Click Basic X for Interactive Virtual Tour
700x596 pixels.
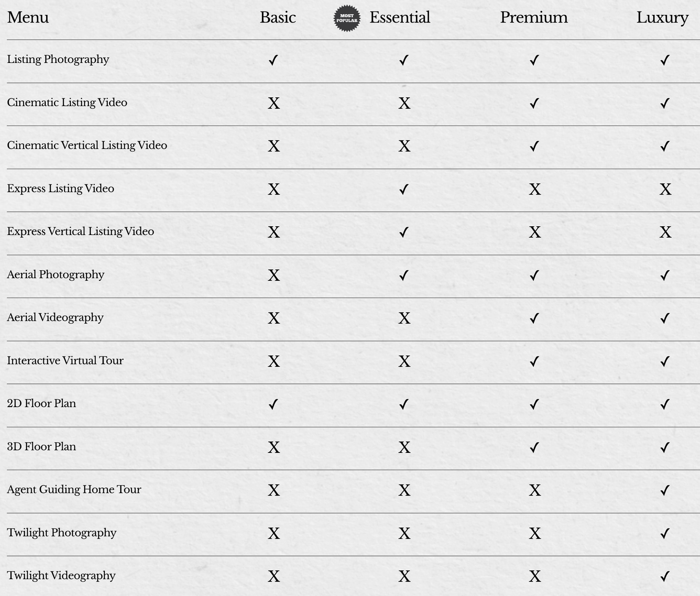pyautogui.click(x=274, y=361)
